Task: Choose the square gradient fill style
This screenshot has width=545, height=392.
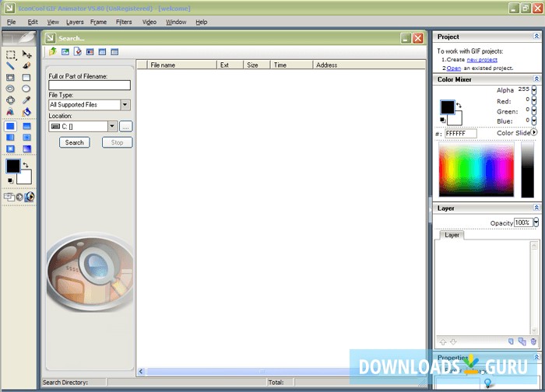Action: (10, 149)
